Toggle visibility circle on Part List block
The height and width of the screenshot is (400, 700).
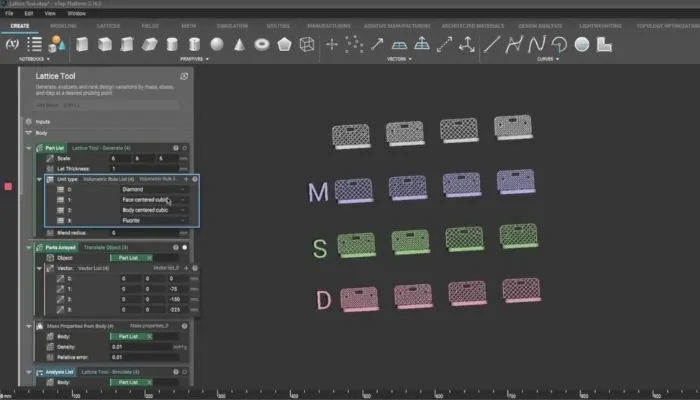coord(185,148)
